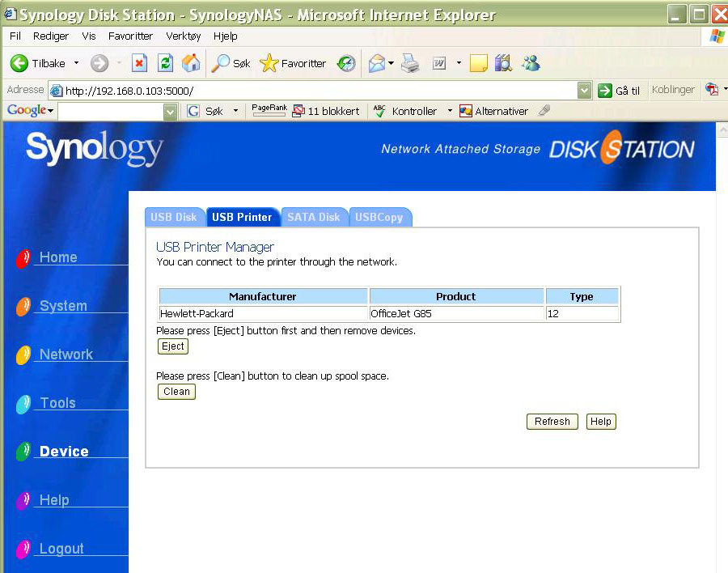728x573 pixels.
Task: Click the Koblinger links bar label
Action: tap(673, 90)
